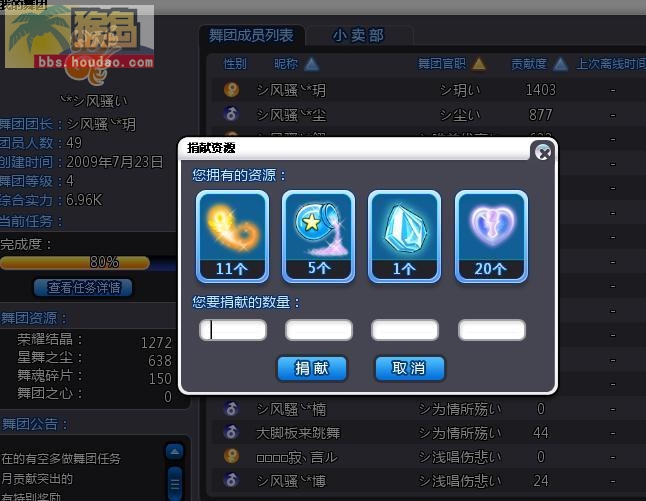Select the purple heart resource icon
The width and height of the screenshot is (646, 501).
491,236
